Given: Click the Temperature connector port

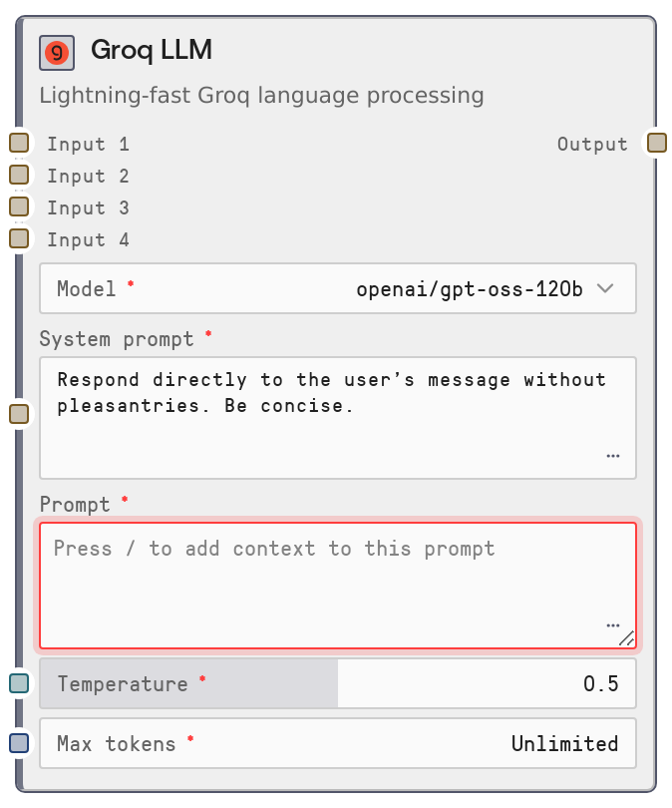Looking at the screenshot, I should (x=19, y=683).
